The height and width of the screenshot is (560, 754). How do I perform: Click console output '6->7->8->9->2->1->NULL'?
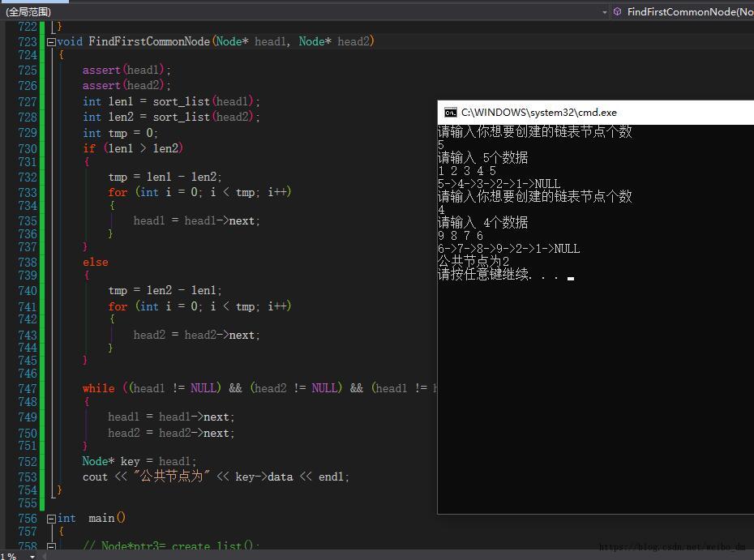pyautogui.click(x=509, y=249)
